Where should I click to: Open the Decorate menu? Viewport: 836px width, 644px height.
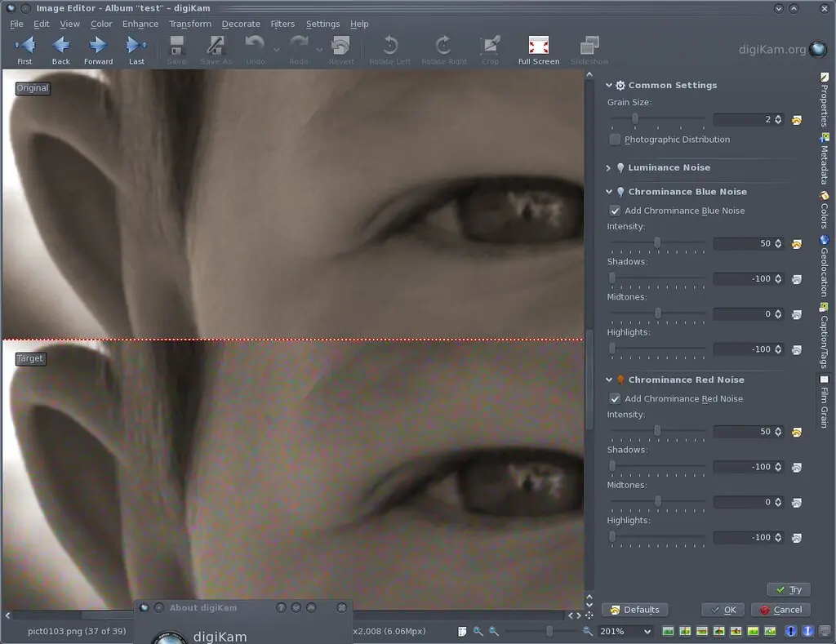click(x=241, y=24)
